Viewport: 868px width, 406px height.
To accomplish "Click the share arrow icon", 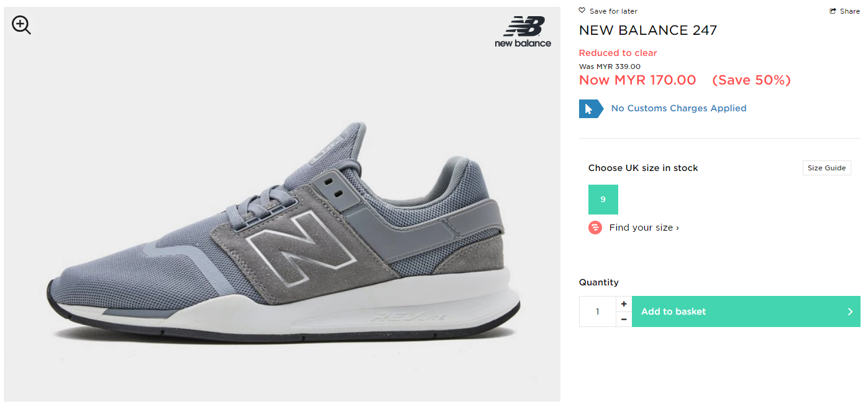I will [833, 11].
